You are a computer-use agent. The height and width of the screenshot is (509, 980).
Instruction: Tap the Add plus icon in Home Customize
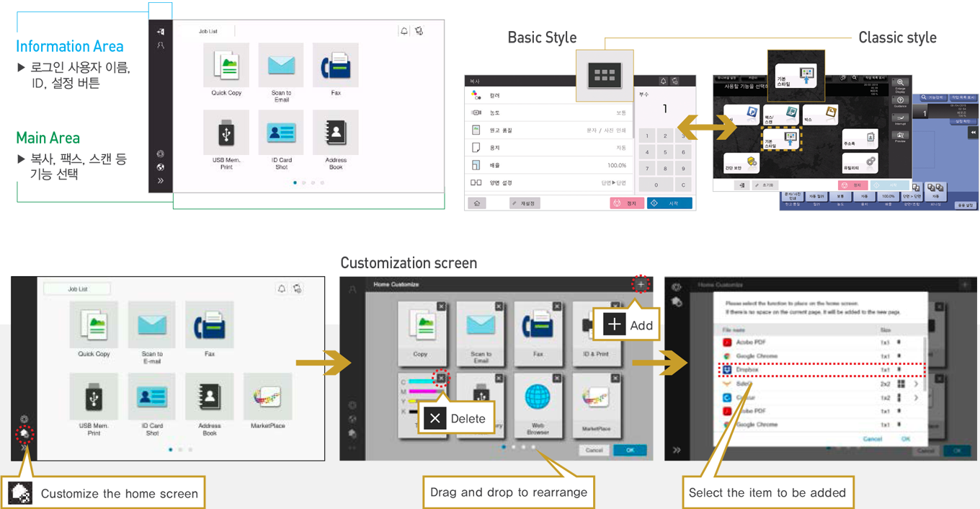tap(641, 285)
